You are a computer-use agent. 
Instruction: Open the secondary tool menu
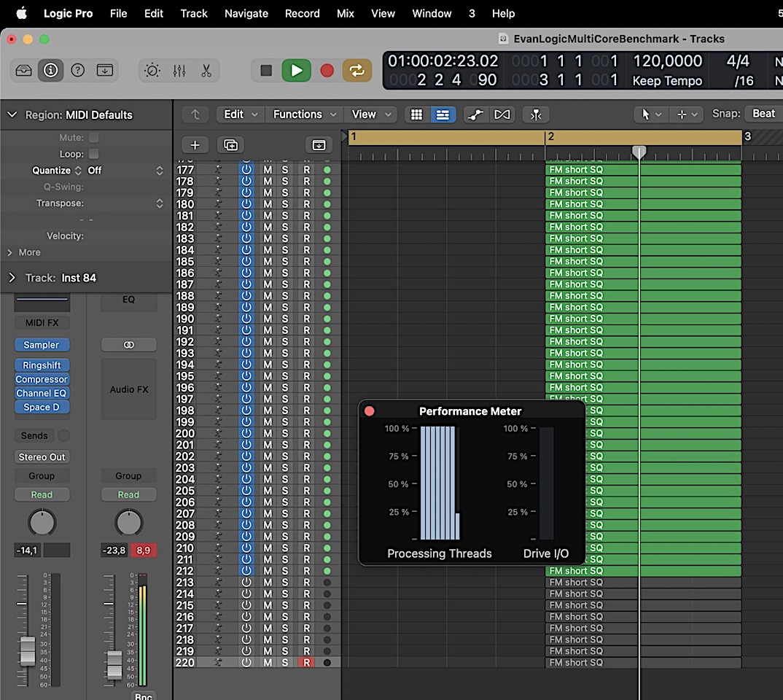tap(687, 114)
